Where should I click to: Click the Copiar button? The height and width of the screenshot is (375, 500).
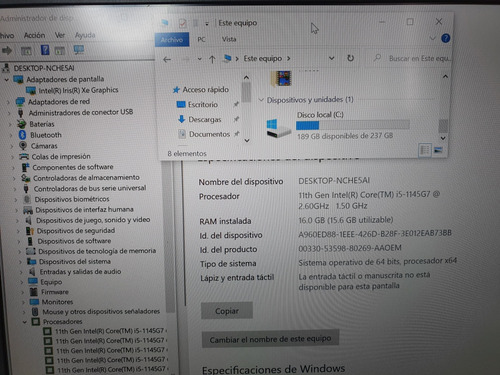pos(227,311)
